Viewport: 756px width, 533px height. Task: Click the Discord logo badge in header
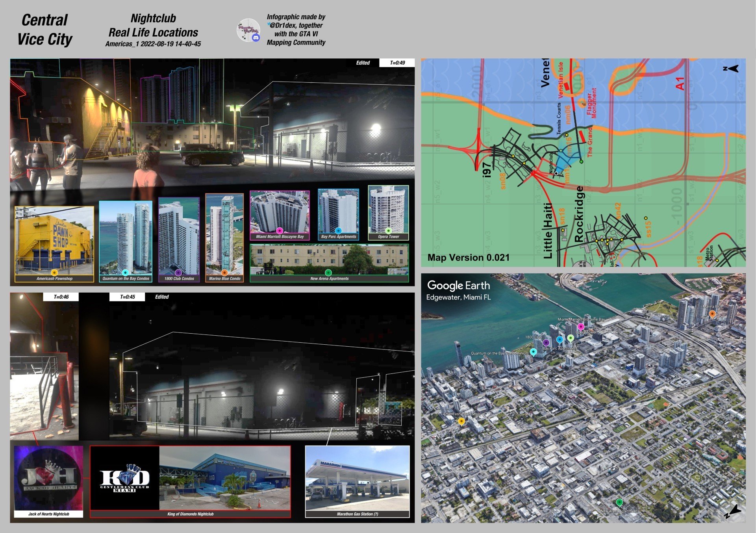pos(256,38)
